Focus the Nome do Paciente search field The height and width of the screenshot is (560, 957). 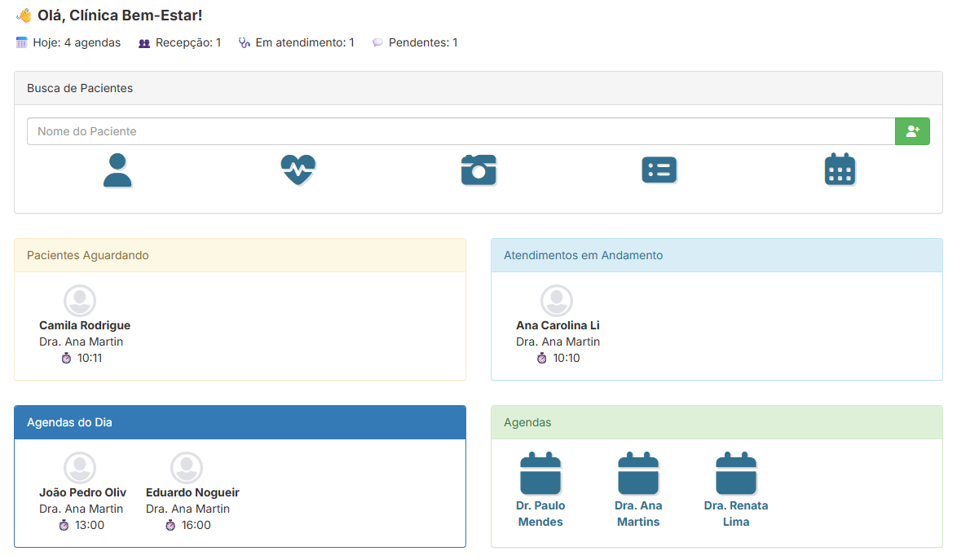(x=461, y=131)
